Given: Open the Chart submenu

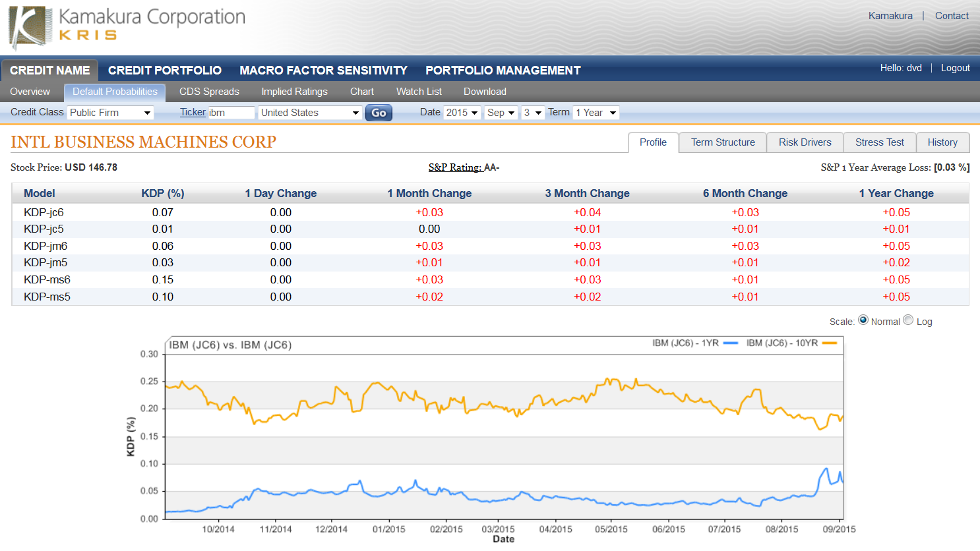Looking at the screenshot, I should [362, 92].
